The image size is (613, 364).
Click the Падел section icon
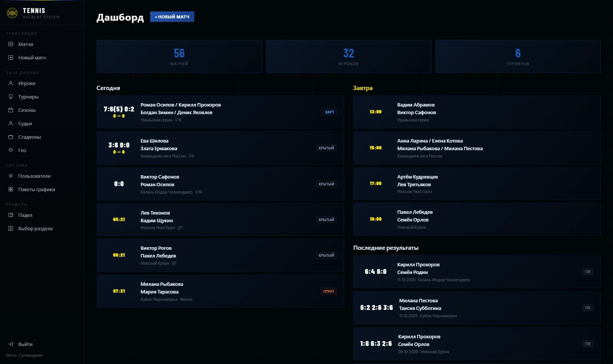[x=11, y=215]
